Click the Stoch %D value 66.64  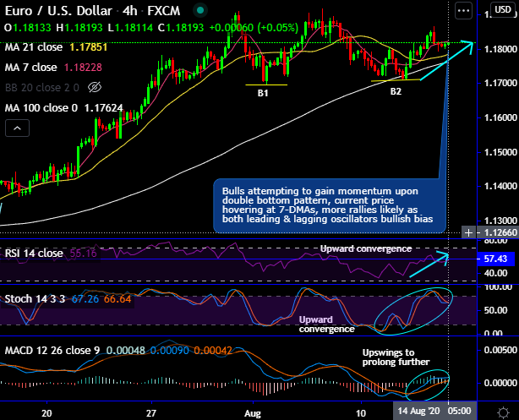click(x=117, y=299)
